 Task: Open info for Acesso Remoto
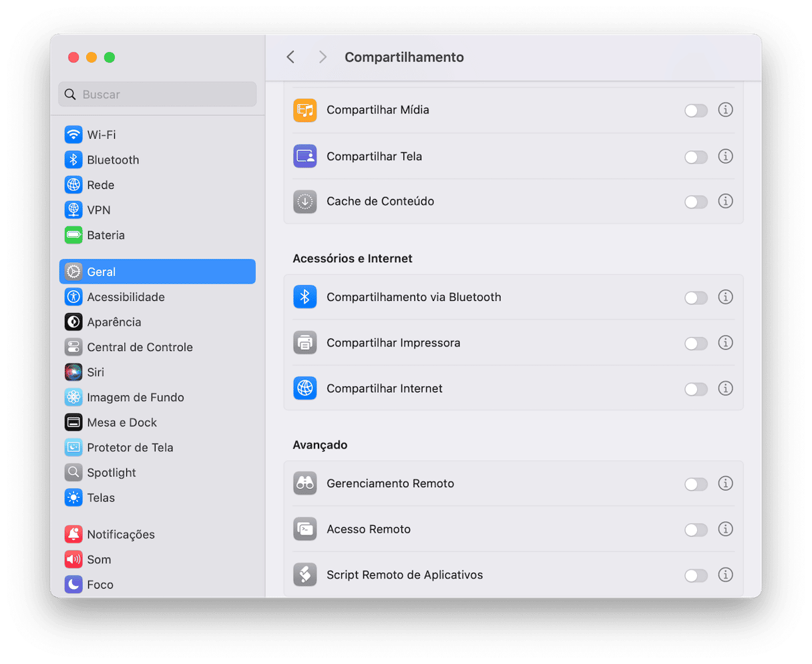tap(725, 529)
